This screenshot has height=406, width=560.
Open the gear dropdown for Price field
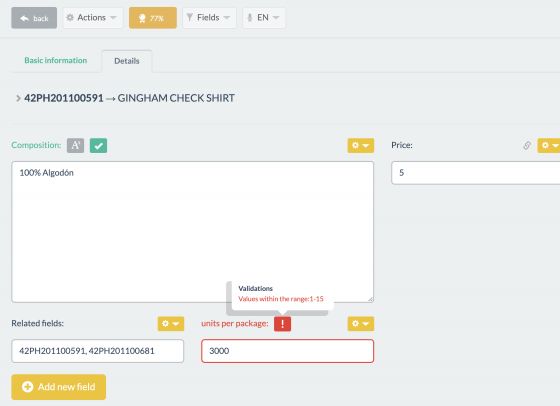(x=549, y=145)
